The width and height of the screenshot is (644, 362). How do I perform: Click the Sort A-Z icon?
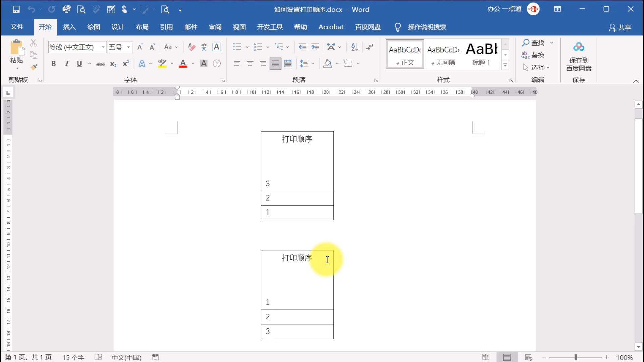point(355,47)
